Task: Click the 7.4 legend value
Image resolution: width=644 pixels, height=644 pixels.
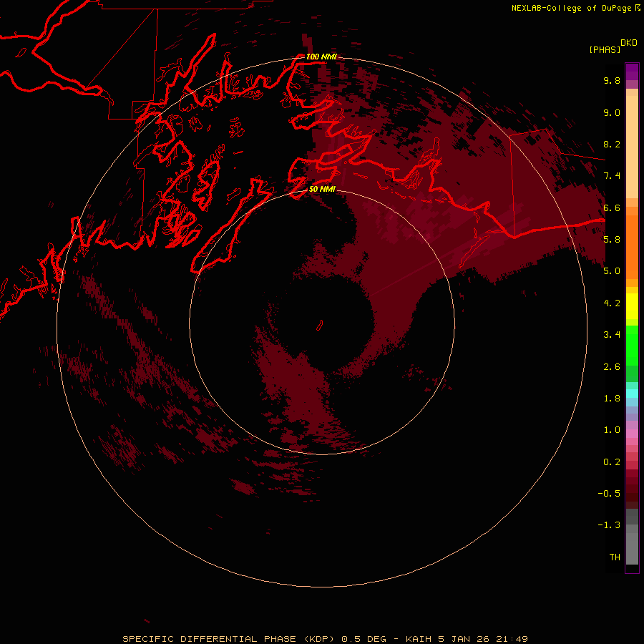Action: click(612, 176)
